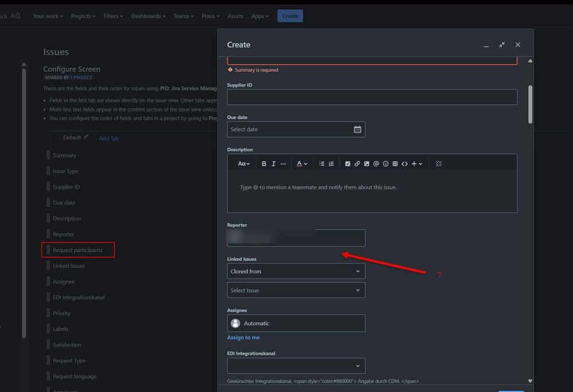Image resolution: width=573 pixels, height=392 pixels.
Task: Insert a code snippet
Action: pyautogui.click(x=404, y=164)
